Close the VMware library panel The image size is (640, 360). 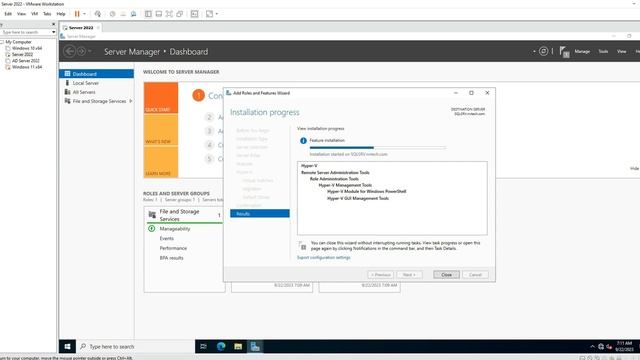click(53, 24)
